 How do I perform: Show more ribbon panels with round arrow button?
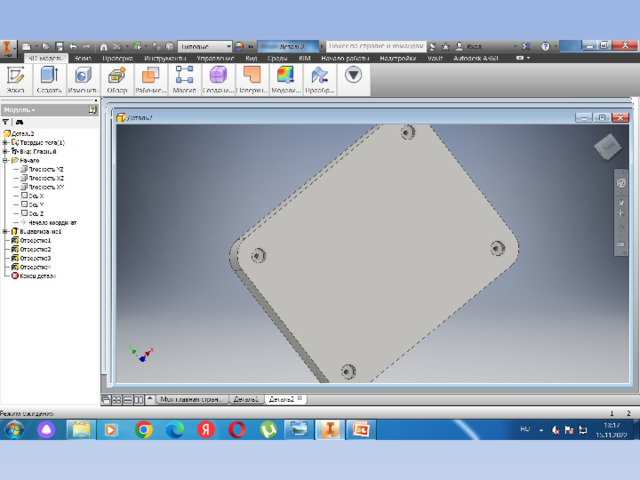[x=353, y=75]
